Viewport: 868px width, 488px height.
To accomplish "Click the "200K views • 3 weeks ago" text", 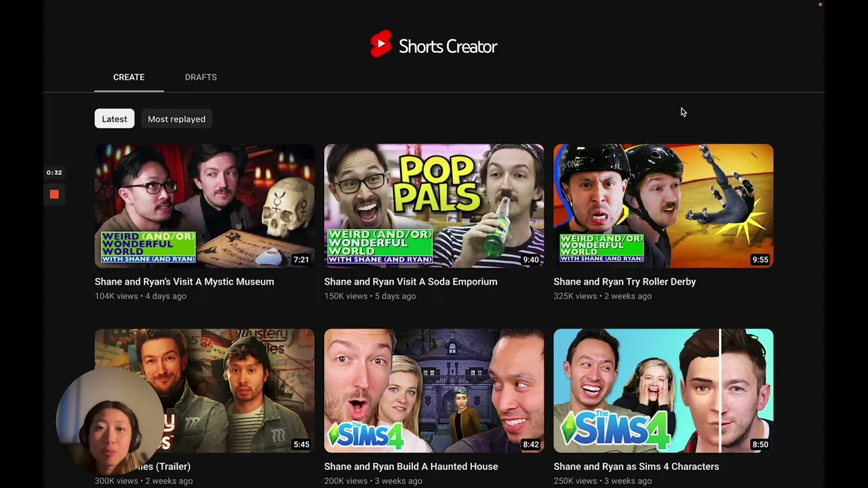I will point(373,481).
